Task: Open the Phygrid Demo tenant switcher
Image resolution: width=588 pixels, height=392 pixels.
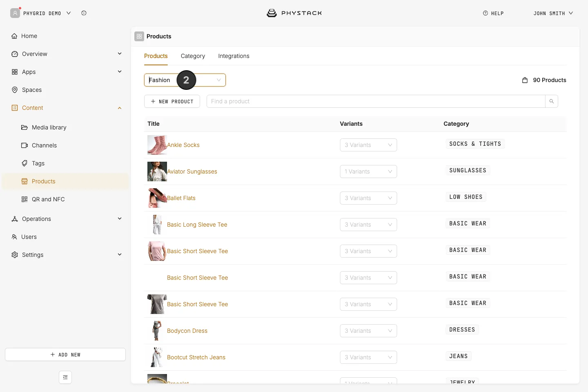Action: coord(47,13)
